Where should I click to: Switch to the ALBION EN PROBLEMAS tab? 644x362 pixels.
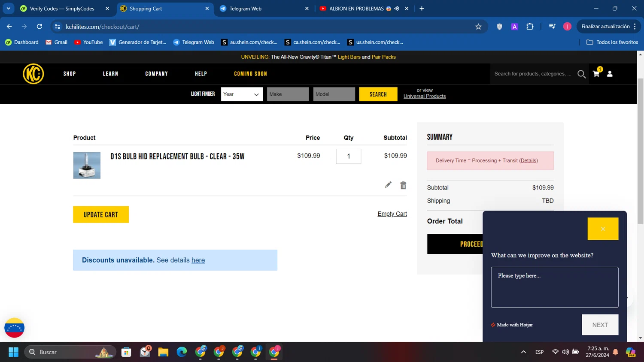364,9
